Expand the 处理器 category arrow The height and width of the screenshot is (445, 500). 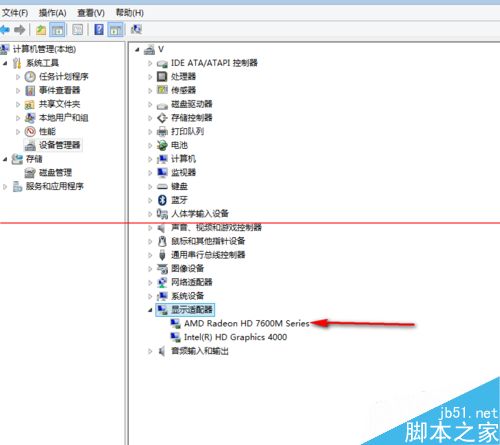[150, 77]
